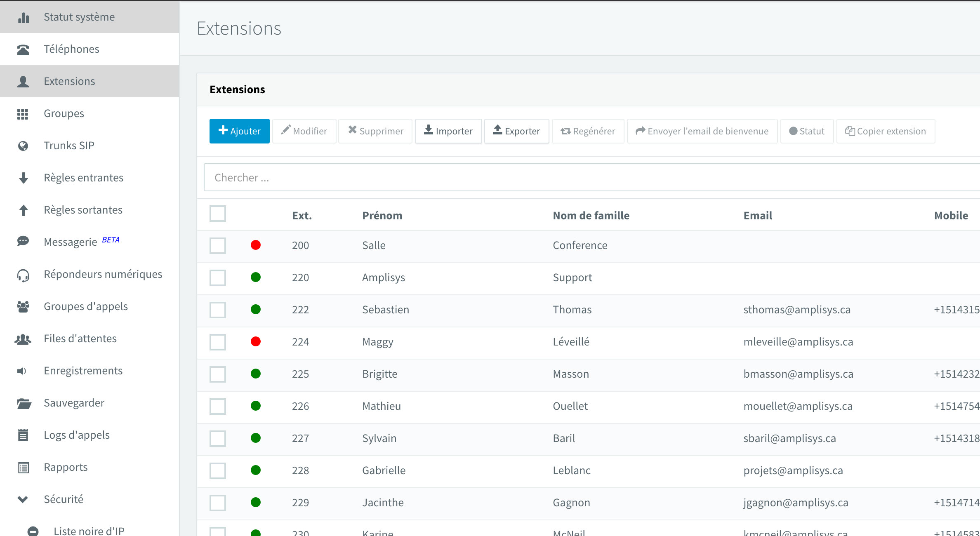The image size is (980, 536).
Task: Click the Messagerie chat bubble icon
Action: coord(23,241)
